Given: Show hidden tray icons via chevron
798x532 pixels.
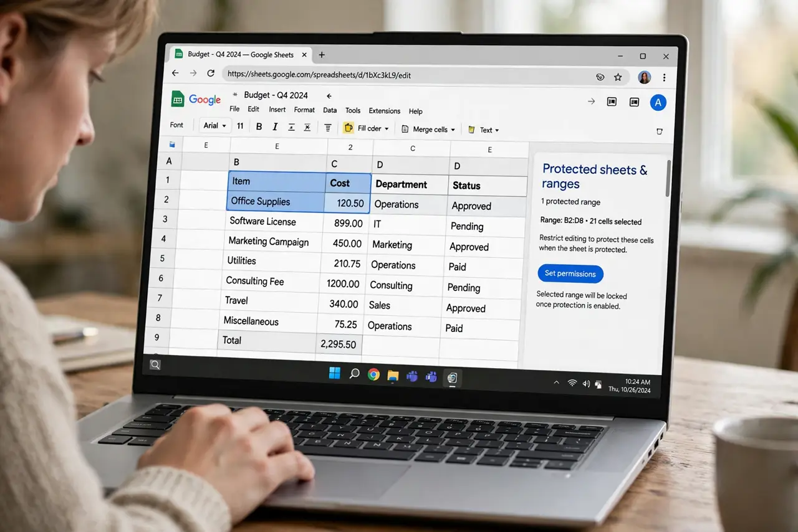Looking at the screenshot, I should (556, 382).
